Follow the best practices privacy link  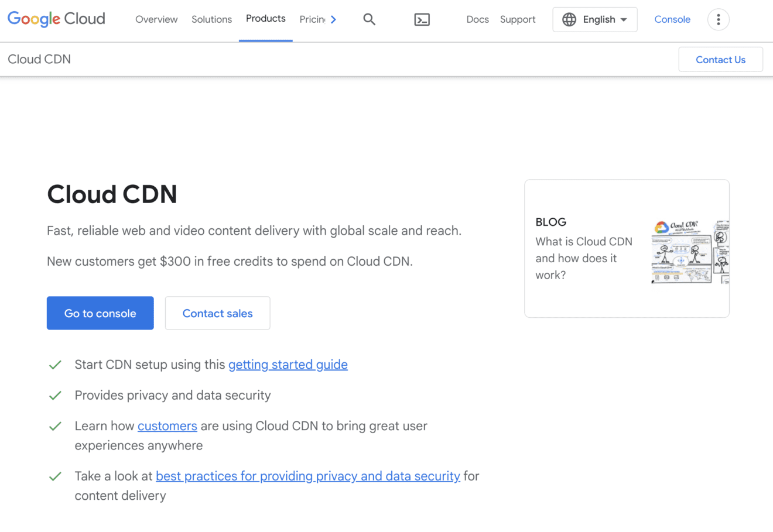[x=307, y=476]
